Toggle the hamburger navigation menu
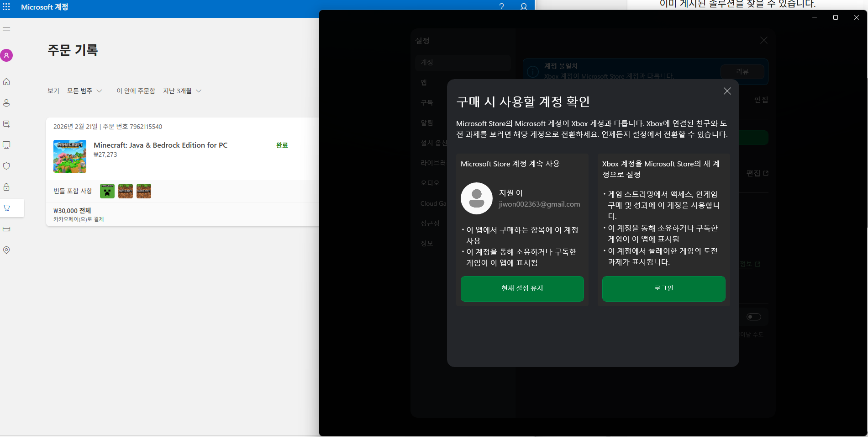 pyautogui.click(x=6, y=29)
